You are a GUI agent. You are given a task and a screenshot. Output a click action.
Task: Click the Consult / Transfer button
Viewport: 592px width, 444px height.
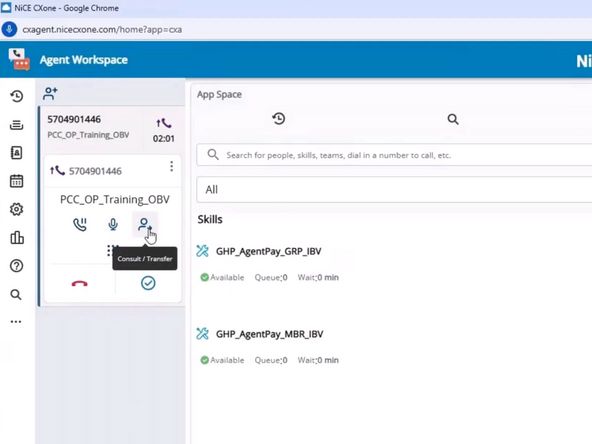pyautogui.click(x=145, y=225)
